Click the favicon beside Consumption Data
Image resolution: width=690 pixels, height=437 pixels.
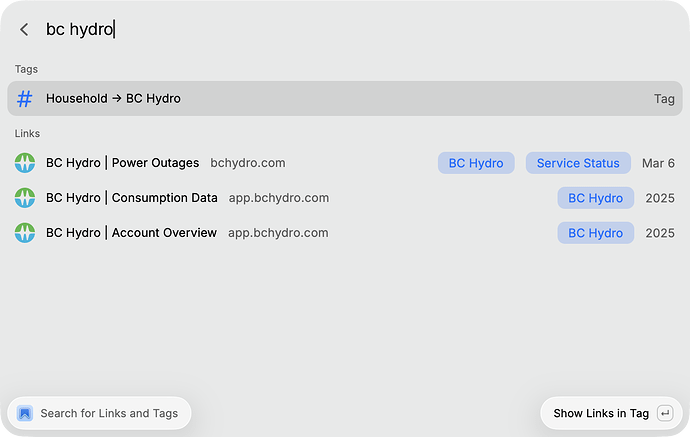pyautogui.click(x=25, y=198)
